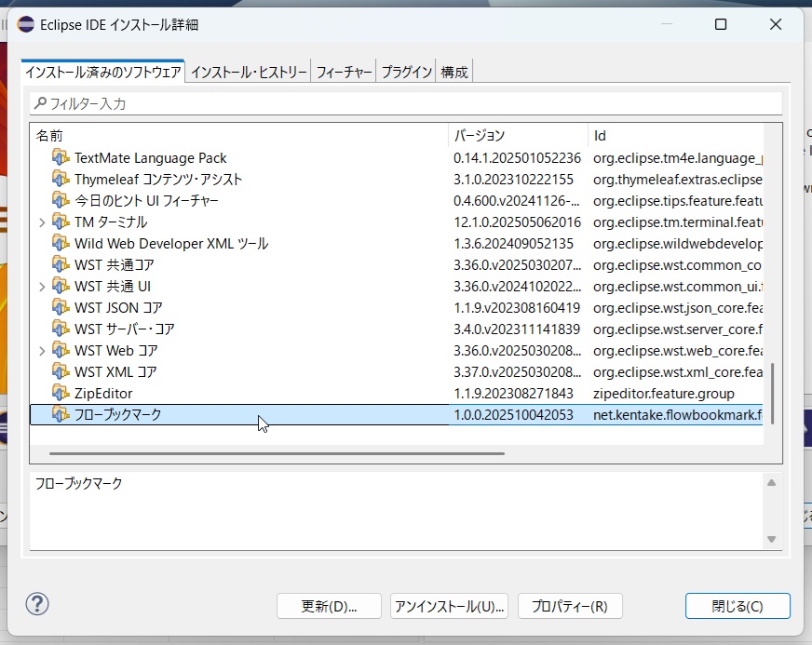The width and height of the screenshot is (812, 645).
Task: Click the TextMate Language Pack feature icon
Action: [61, 158]
